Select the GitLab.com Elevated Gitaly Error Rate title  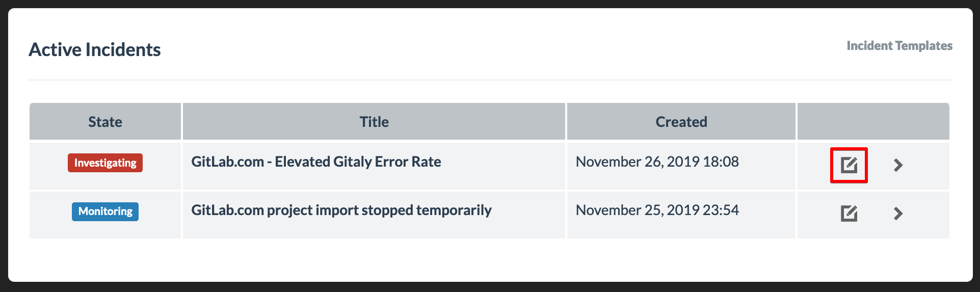pos(316,162)
